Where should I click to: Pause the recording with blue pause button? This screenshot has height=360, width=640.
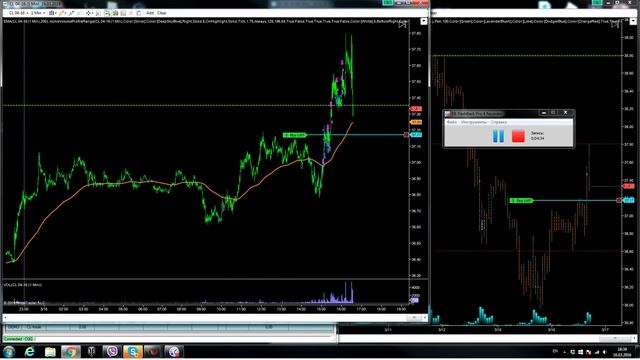point(498,136)
